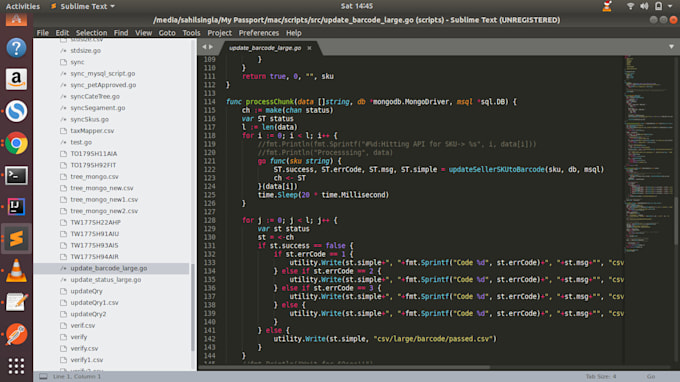Open the Selection menu
Viewport: 680px width, 382px height.
click(91, 33)
